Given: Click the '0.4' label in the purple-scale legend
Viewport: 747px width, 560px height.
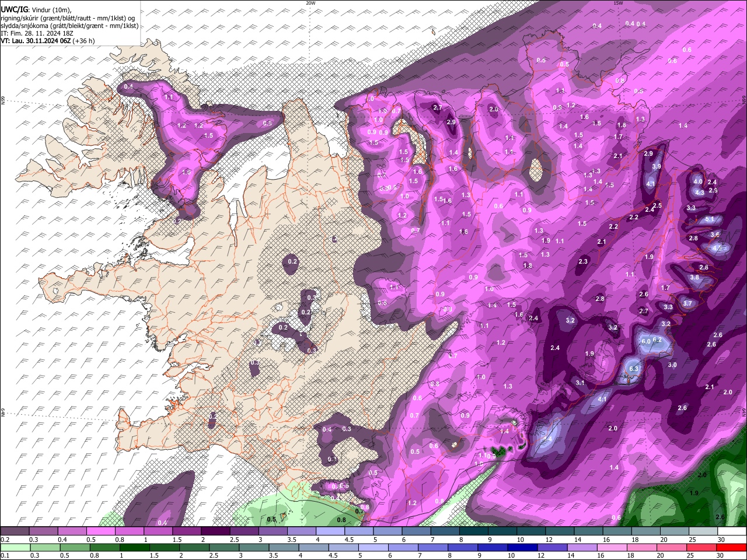Looking at the screenshot, I should tap(62, 540).
